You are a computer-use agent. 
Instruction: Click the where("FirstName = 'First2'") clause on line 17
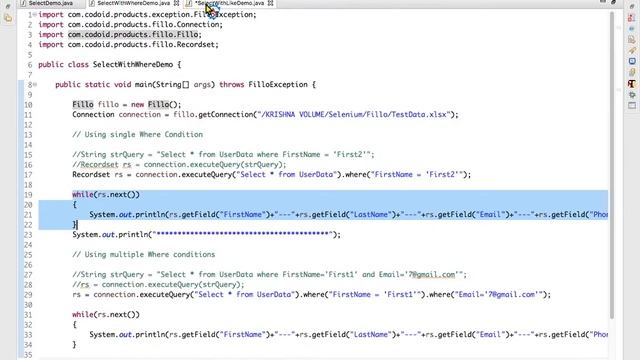click(406, 175)
